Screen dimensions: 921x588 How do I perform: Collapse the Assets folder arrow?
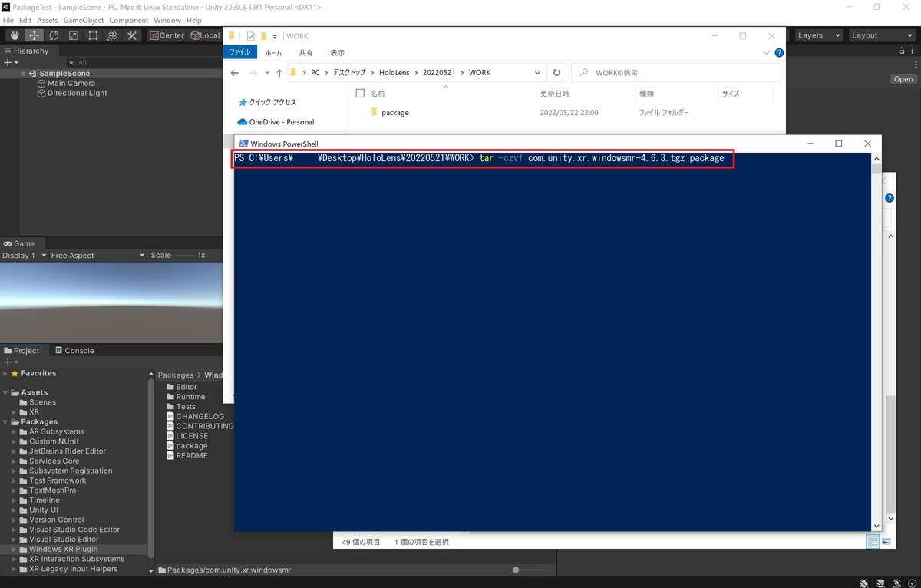tap(5, 392)
